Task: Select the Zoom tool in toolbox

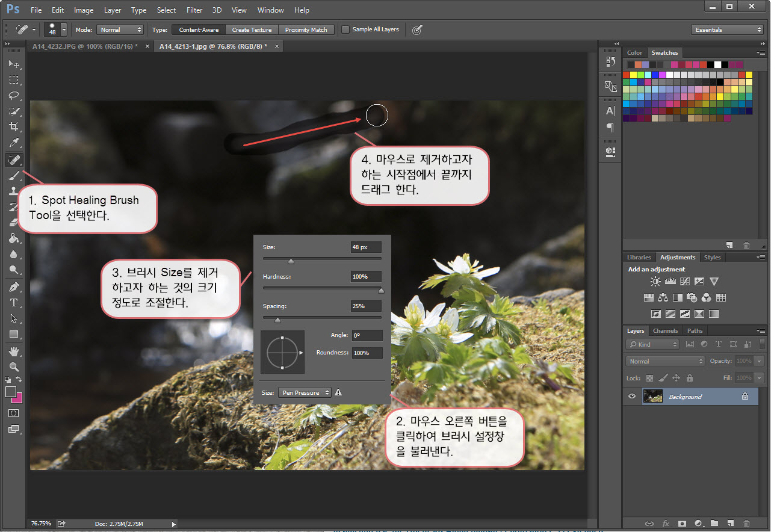Action: pos(14,367)
